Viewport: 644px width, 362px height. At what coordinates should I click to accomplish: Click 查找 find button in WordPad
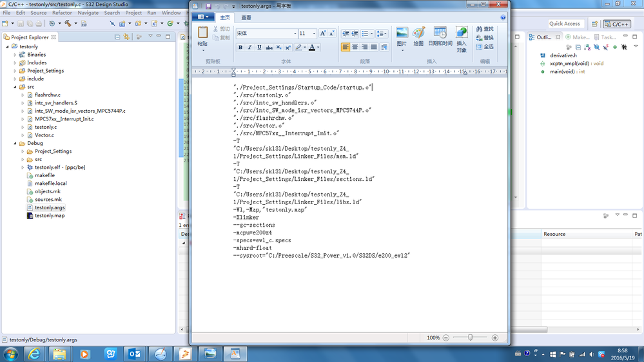485,29
